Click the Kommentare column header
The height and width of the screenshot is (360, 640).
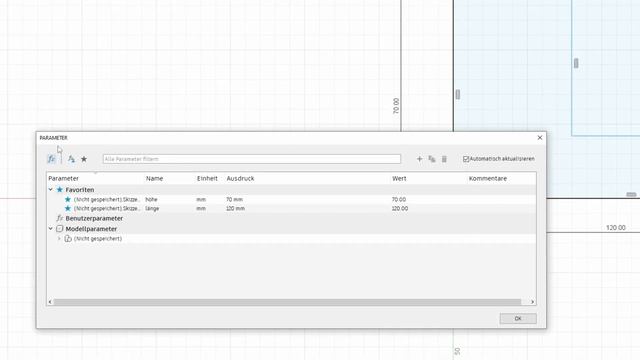click(x=488, y=179)
